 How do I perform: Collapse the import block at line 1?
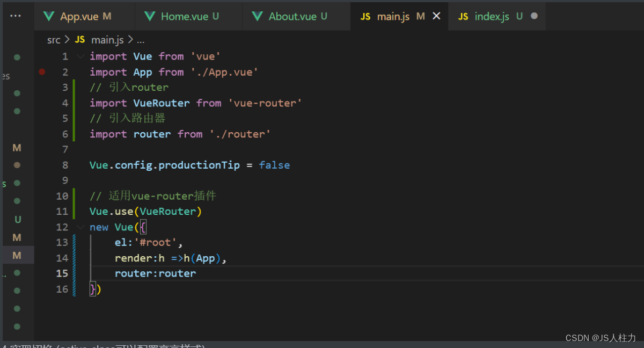[80, 56]
